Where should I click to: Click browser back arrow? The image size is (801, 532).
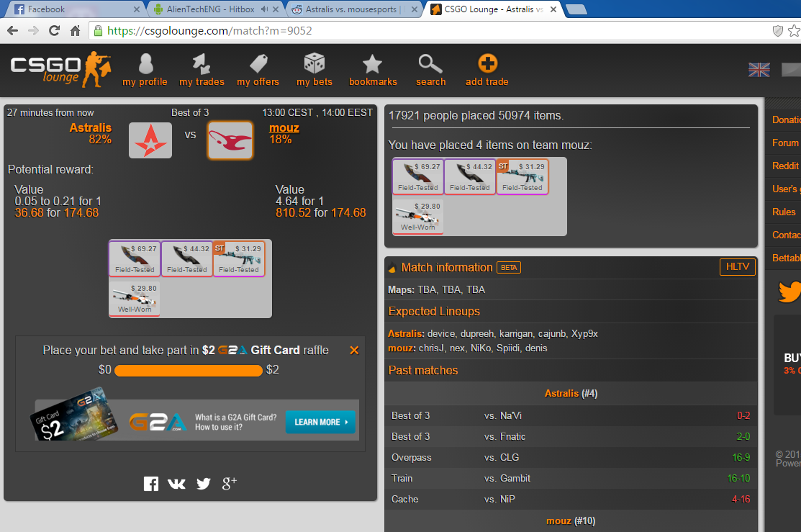[x=13, y=31]
